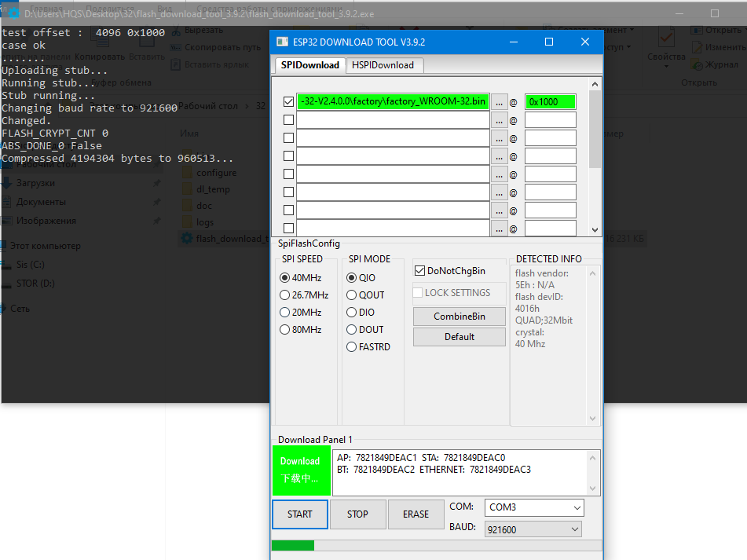This screenshot has height=560, width=747.
Task: Open the STOR (D:) drive
Action: pos(35,284)
